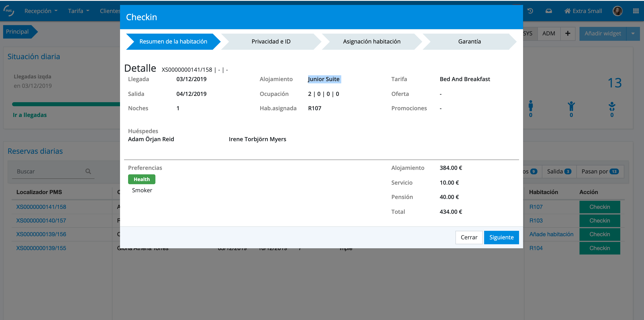Open the Añadir widget dropdown arrow
This screenshot has width=644, height=320.
[633, 33]
